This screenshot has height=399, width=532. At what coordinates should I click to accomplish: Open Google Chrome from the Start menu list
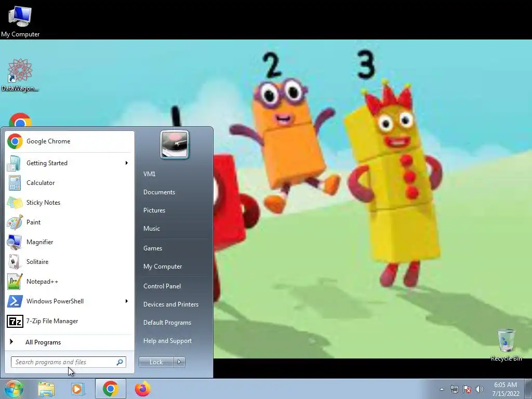pos(69,141)
